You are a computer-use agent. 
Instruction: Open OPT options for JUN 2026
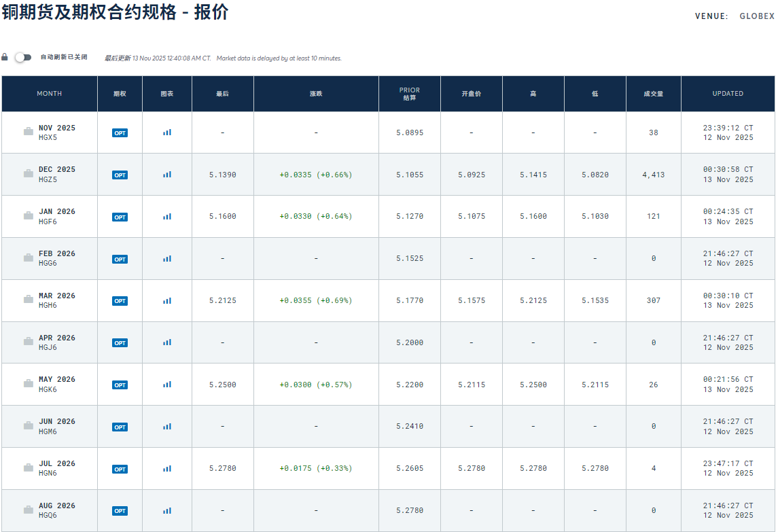coord(120,427)
